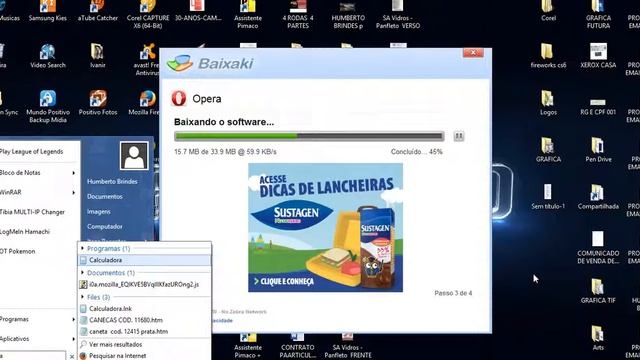Open Assistente Pimaco icon at top
Screen dimensions: 640x360
point(248,15)
